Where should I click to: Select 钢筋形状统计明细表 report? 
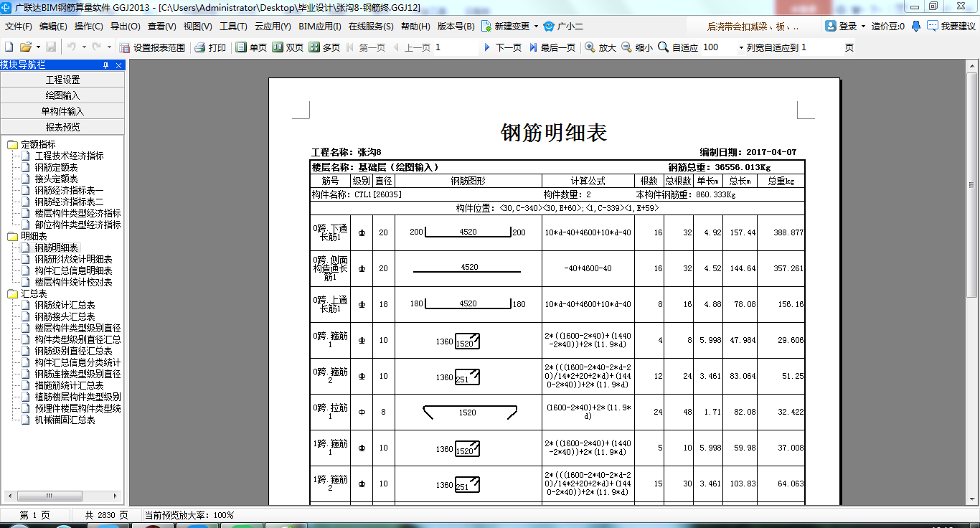click(x=73, y=259)
